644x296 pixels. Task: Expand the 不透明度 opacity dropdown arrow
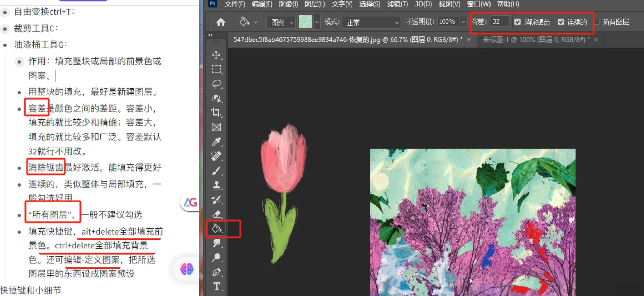463,22
